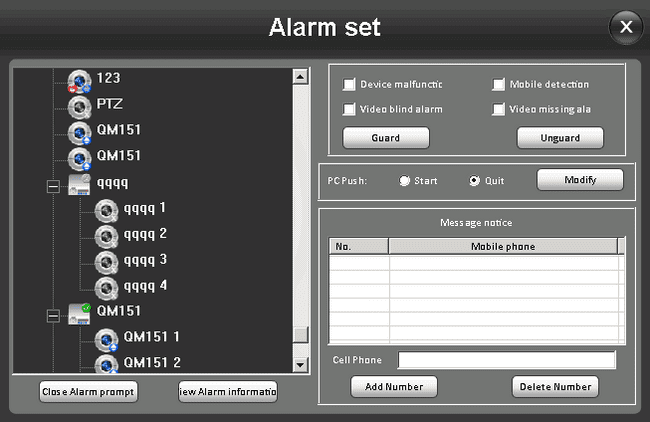
Task: Select the qqqq 4 camera icon
Action: [x=106, y=287]
